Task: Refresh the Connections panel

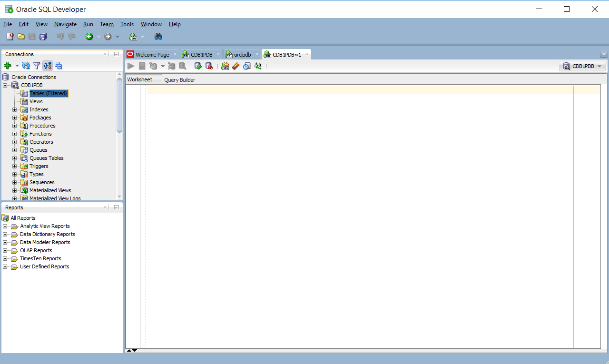Action: (26, 66)
